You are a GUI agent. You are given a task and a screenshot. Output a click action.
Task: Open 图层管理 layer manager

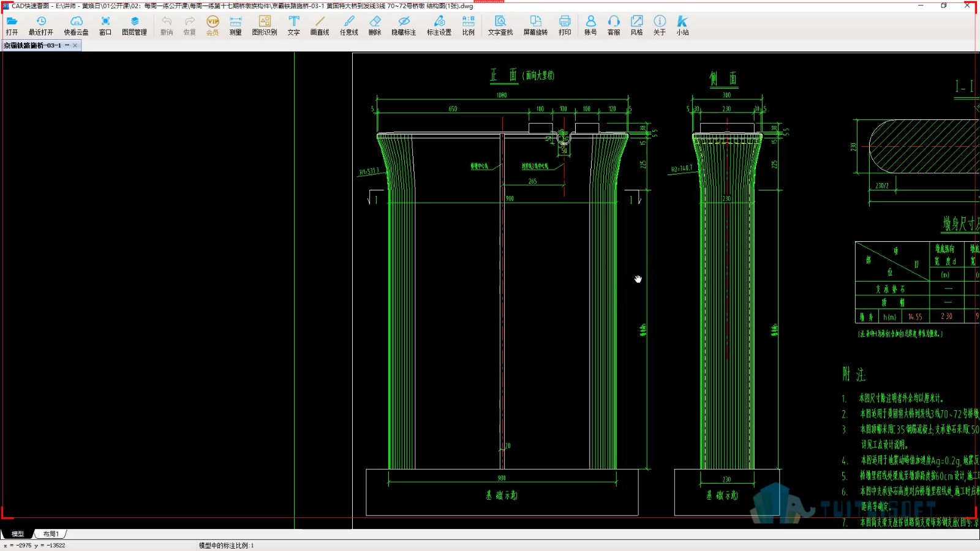click(x=135, y=25)
